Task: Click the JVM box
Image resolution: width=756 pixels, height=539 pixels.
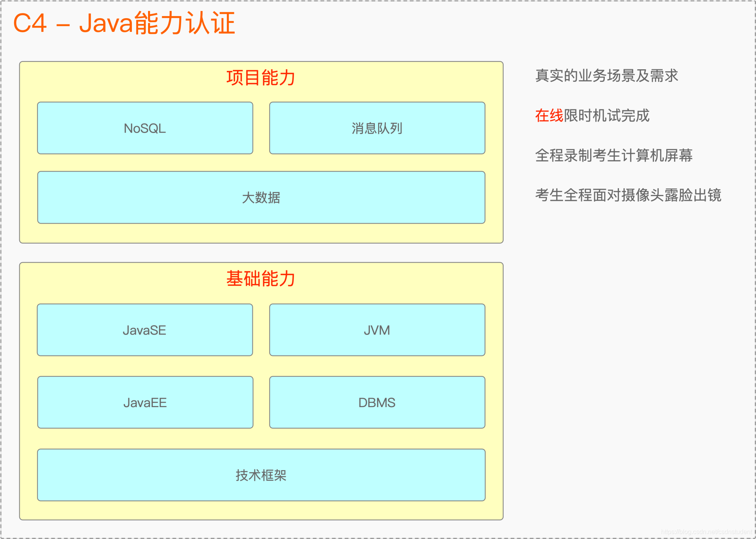Action: coord(377,330)
